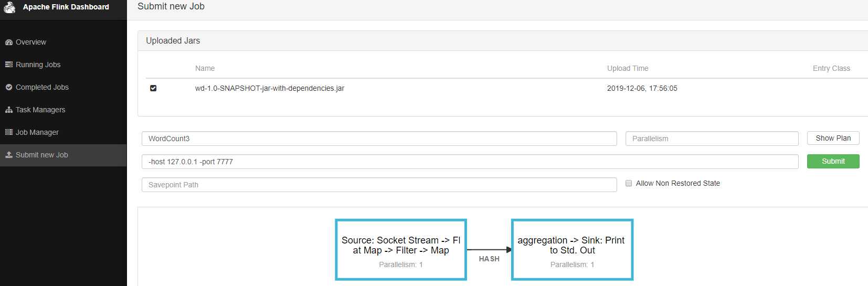
Task: Select the aggregation Sink plan node
Action: [572, 250]
